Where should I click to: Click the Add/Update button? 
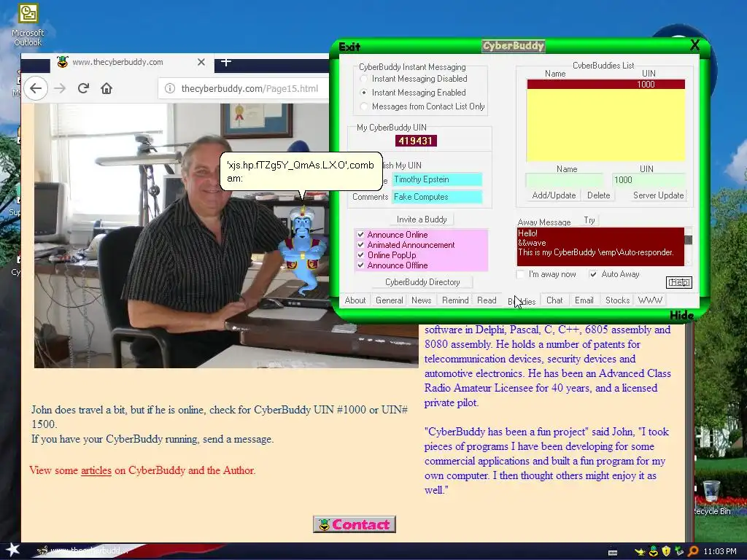(554, 195)
